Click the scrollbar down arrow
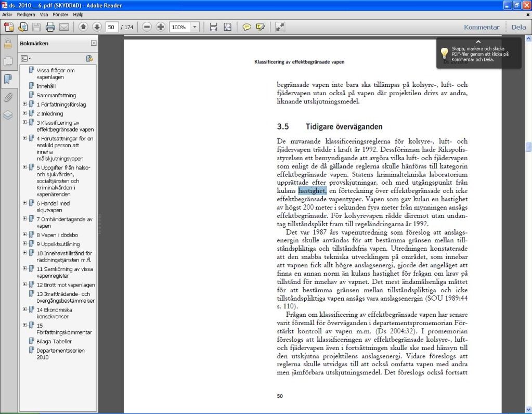 pos(528,410)
